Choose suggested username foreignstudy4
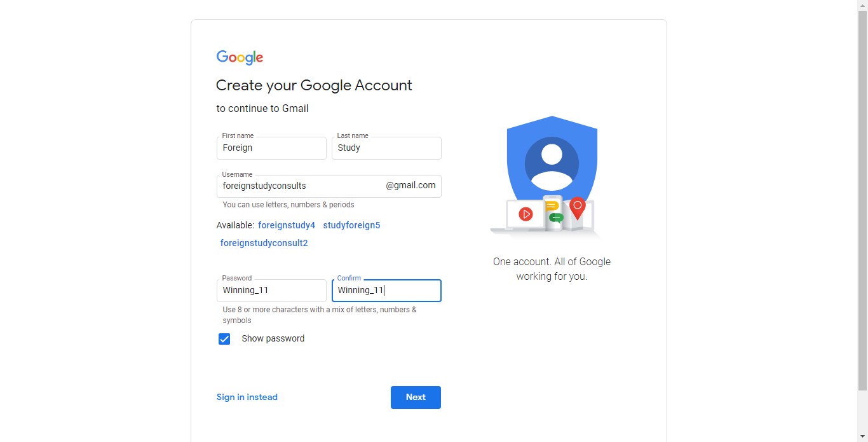This screenshot has width=868, height=442. click(x=287, y=225)
